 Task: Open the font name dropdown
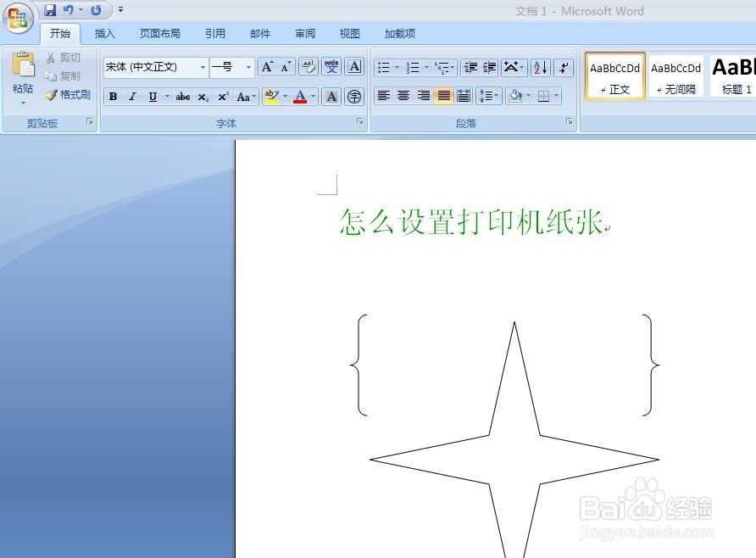[x=203, y=67]
